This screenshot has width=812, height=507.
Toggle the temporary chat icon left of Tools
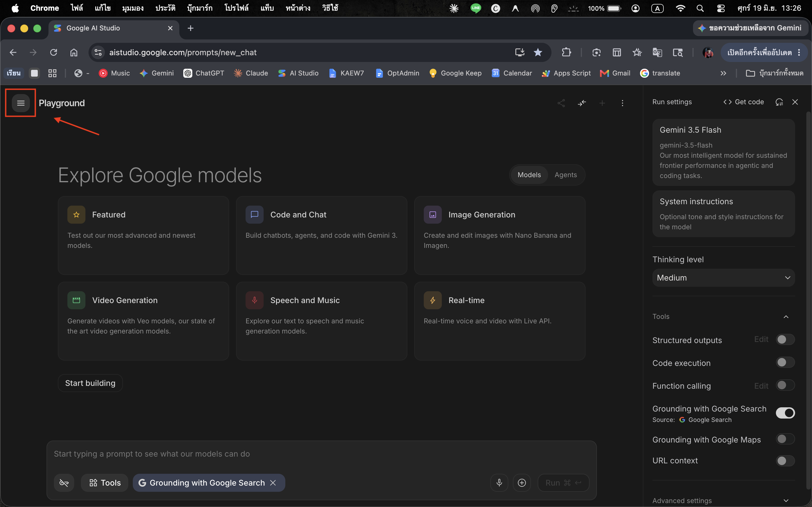pos(64,482)
